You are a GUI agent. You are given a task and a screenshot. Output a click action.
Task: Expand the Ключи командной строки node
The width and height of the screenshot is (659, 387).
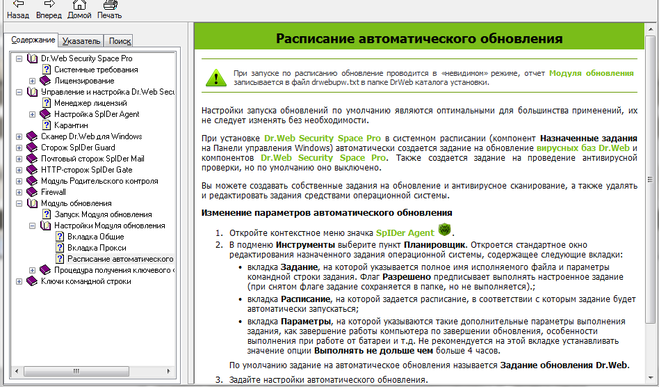pyautogui.click(x=19, y=282)
